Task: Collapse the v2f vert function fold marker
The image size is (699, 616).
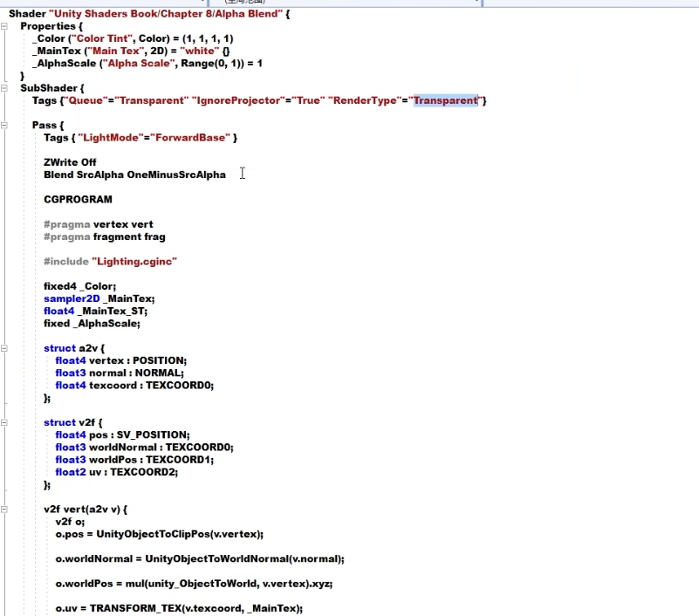Action: coord(4,509)
